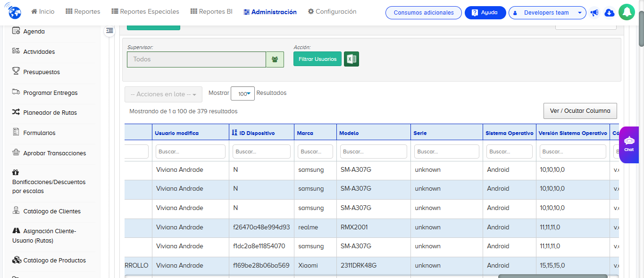Viewport: 644px width, 278px height.
Task: Click Filtrar Usuarios button
Action: coord(318,59)
